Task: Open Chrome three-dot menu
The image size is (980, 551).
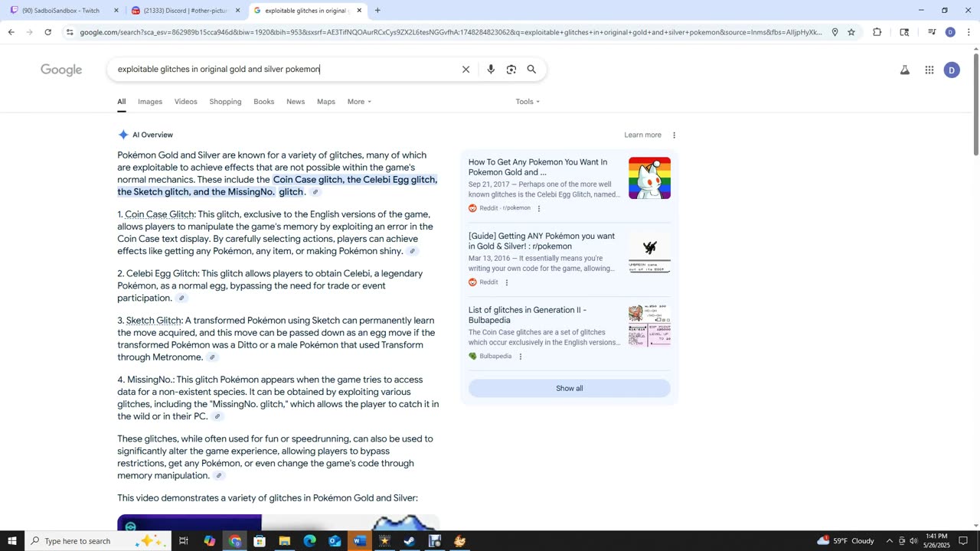Action: click(x=969, y=32)
